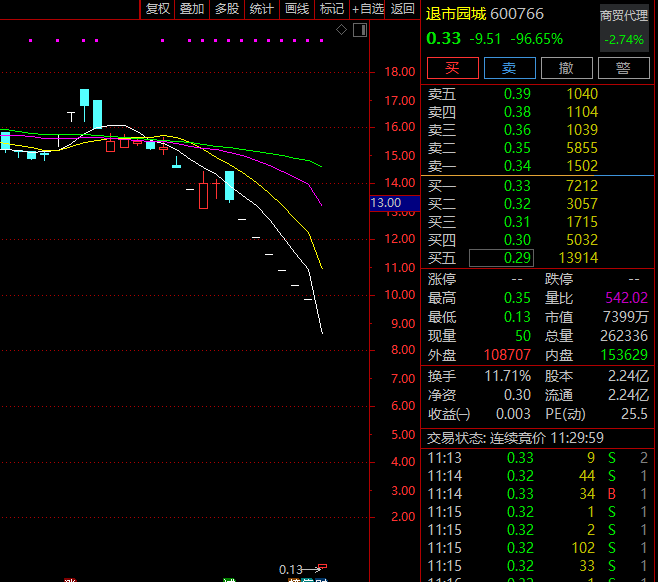Click the 0.13 low price annotation

(291, 569)
